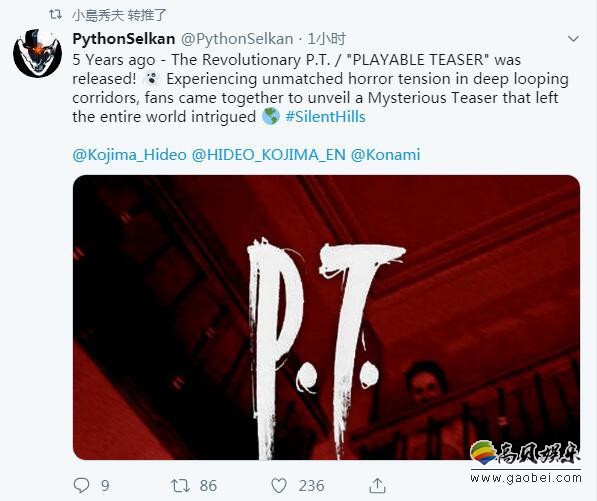Image resolution: width=597 pixels, height=501 pixels.
Task: Open the @HIDEO_KOJIMA_EN mention
Action: click(x=269, y=155)
